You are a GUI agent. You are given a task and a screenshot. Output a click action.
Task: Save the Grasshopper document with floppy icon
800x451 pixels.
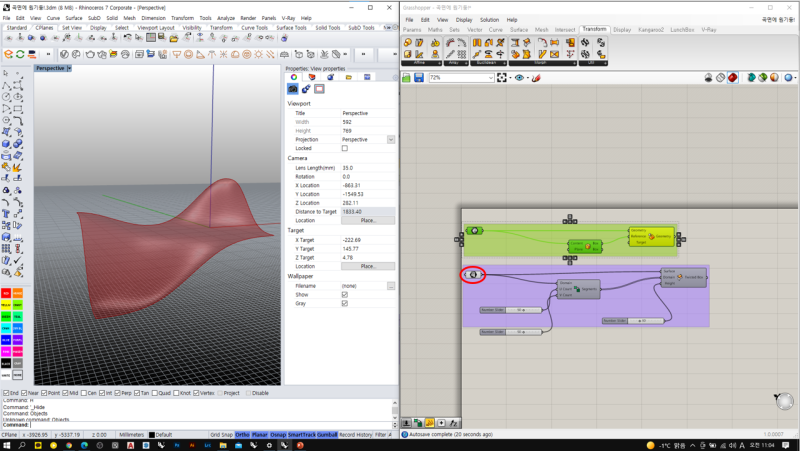click(420, 77)
